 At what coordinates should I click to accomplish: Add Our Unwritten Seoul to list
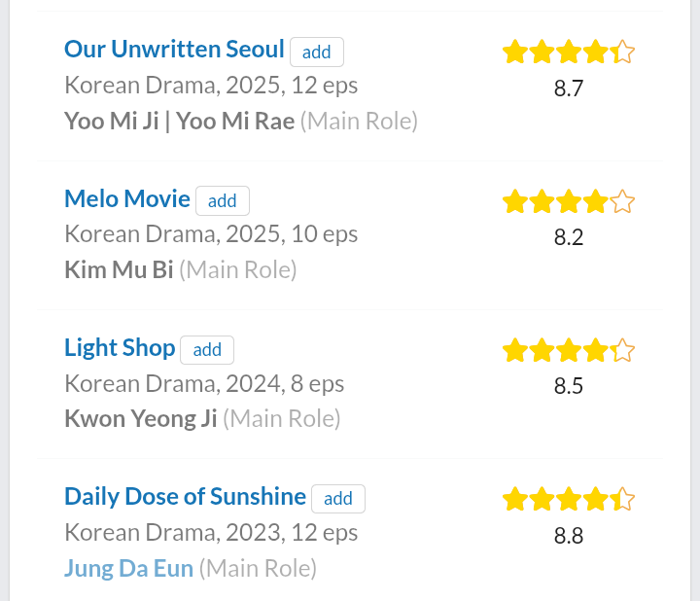(317, 53)
